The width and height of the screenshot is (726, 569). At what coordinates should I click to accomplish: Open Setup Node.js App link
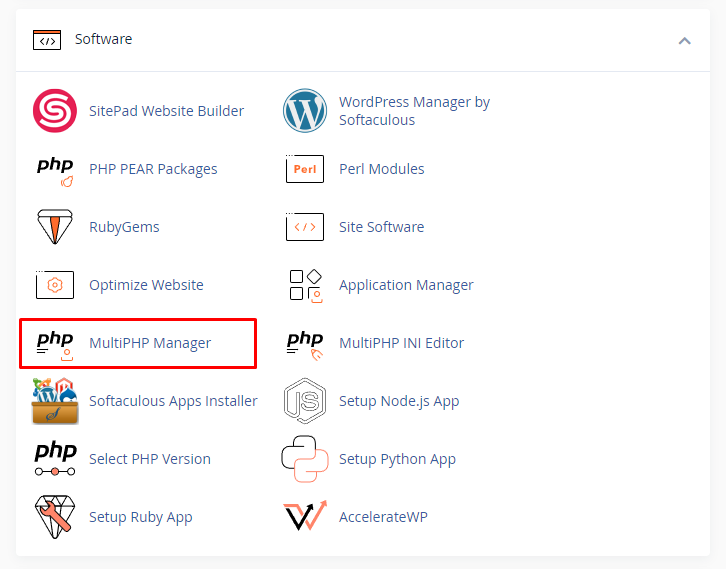pos(399,401)
